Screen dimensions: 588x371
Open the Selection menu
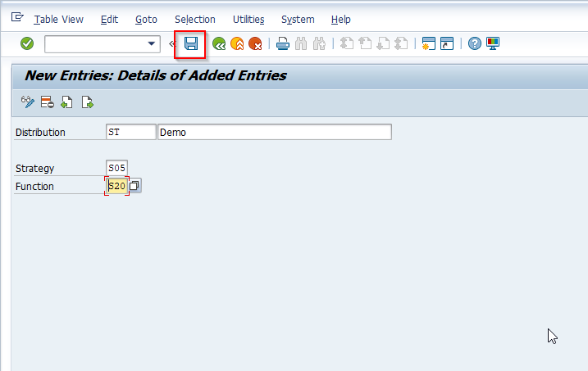(x=195, y=20)
